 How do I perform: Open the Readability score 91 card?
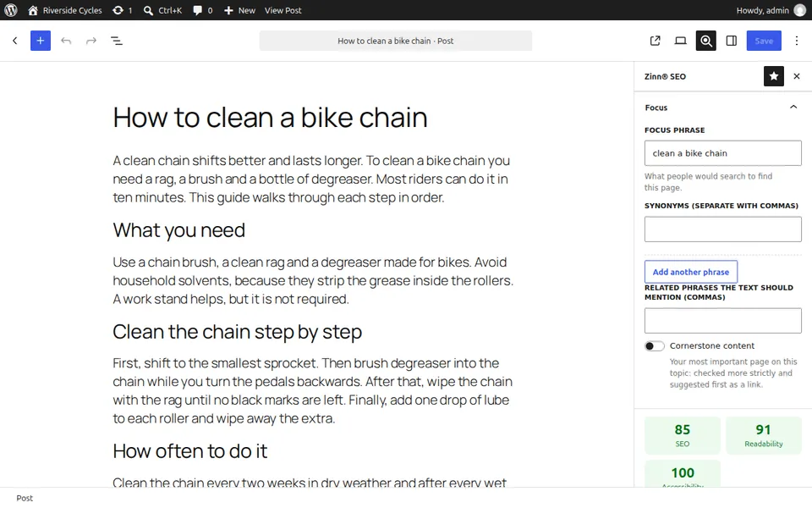tap(763, 435)
